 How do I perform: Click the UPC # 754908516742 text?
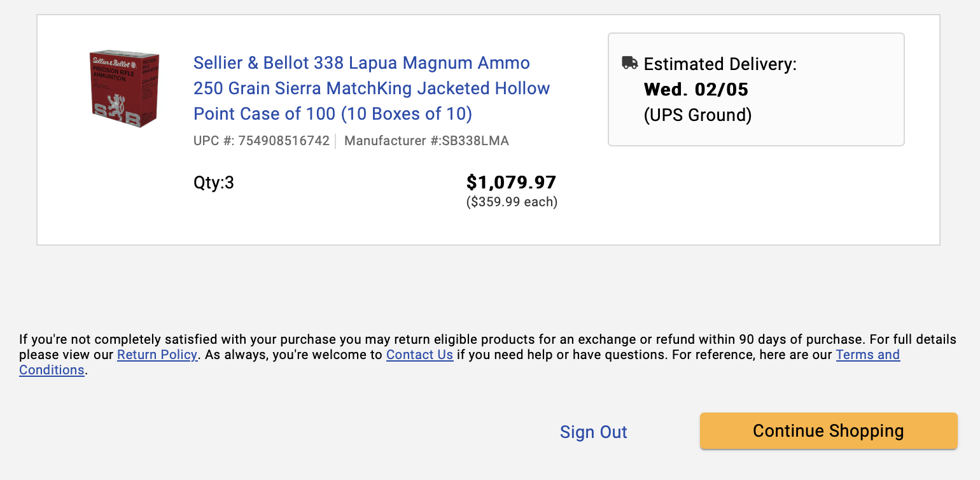coord(262,141)
